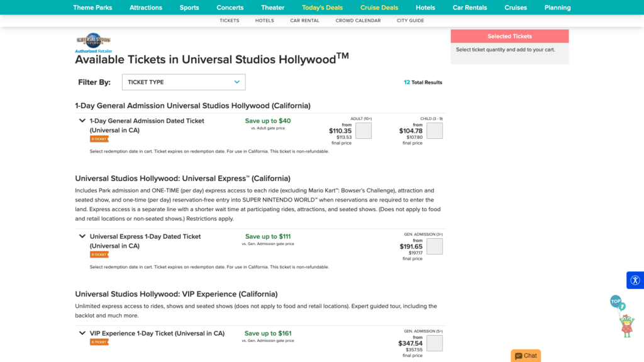Click the '12 Total Results' count
Screen dimensions: 644x362
pyautogui.click(x=423, y=82)
